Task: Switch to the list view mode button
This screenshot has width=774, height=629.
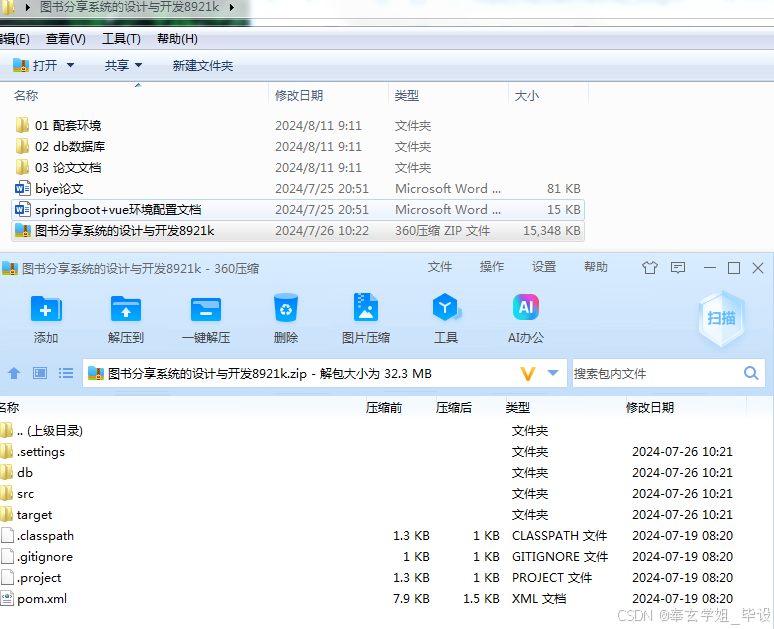Action: (x=66, y=373)
